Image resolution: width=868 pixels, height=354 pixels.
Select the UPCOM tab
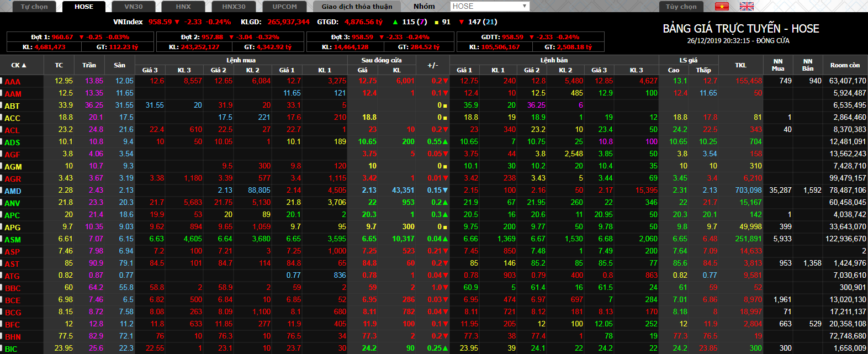point(285,7)
